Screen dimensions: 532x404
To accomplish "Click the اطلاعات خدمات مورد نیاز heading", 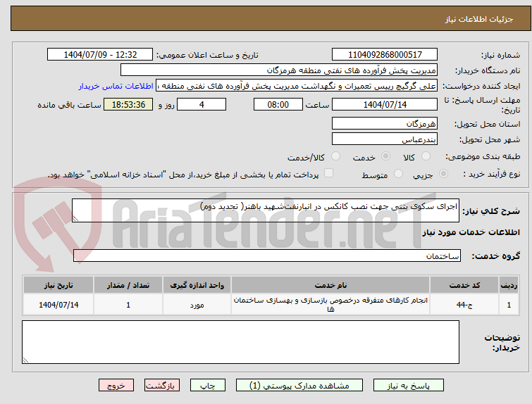I will click(x=471, y=232).
